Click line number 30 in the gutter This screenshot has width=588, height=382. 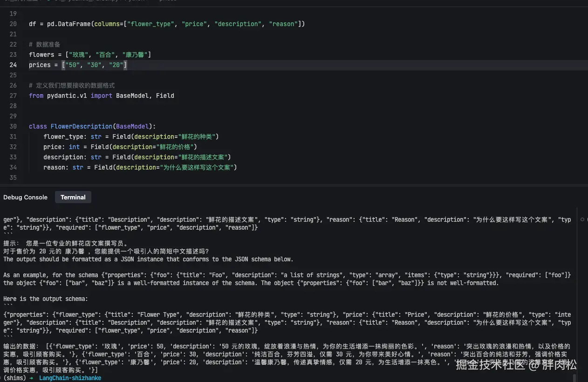pos(13,126)
